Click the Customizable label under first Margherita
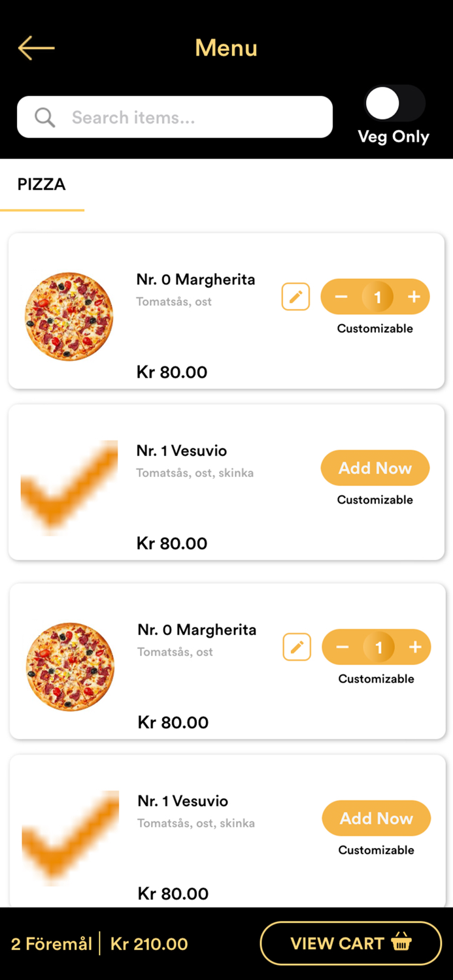Image resolution: width=453 pixels, height=980 pixels. (x=375, y=329)
